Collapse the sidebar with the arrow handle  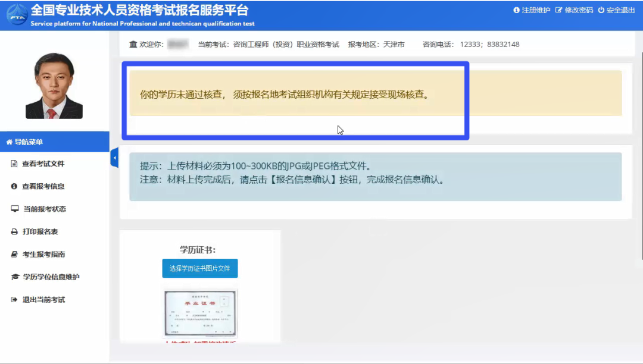click(114, 158)
